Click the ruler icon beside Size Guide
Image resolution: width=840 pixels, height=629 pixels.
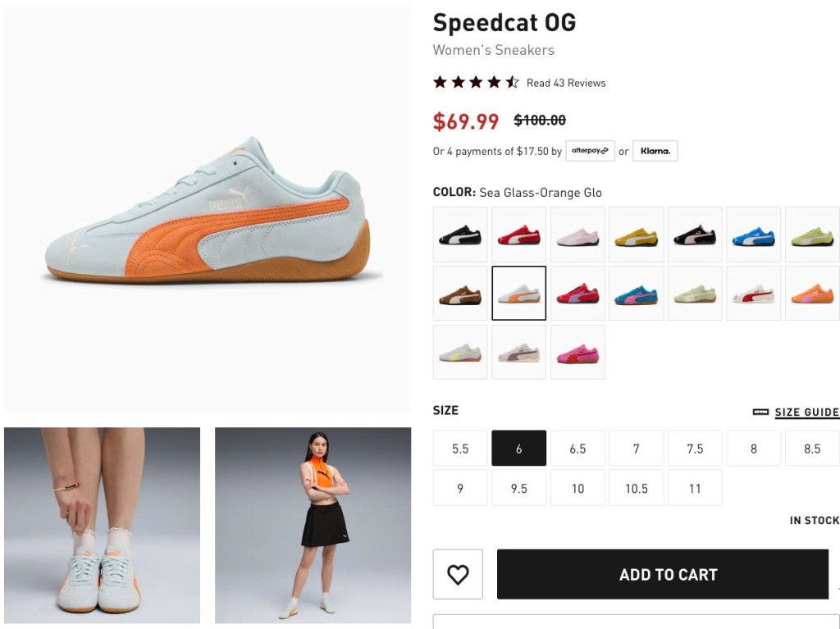click(760, 412)
